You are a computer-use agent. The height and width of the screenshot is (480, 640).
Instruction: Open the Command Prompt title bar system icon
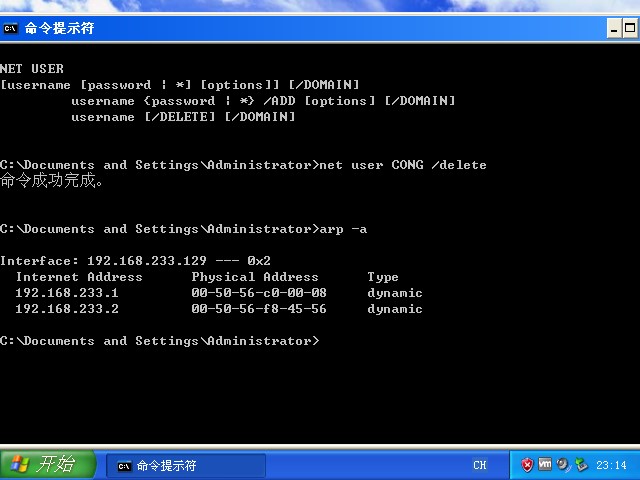[x=11, y=28]
